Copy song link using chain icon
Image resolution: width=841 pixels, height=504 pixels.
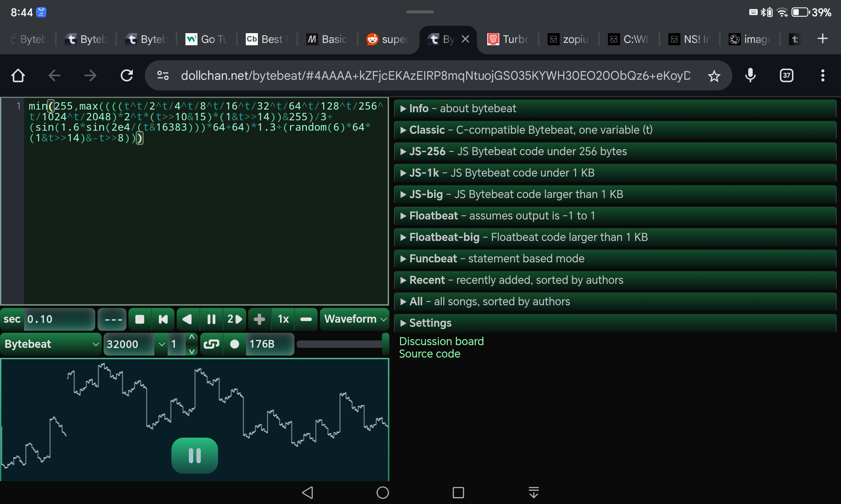click(211, 344)
